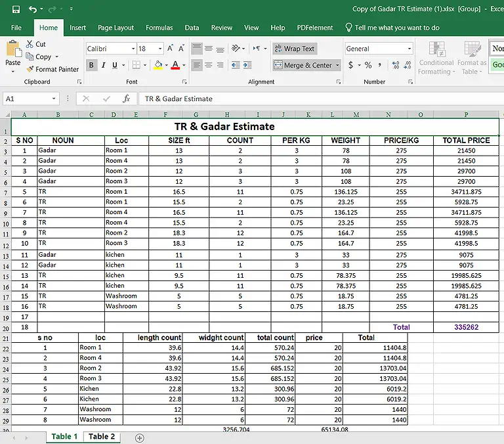The width and height of the screenshot is (504, 444).
Task: Decrease font size with small A icon
Action: tap(181, 49)
